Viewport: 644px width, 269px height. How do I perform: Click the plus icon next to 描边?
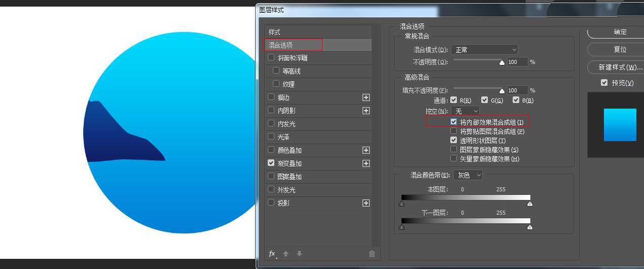366,97
